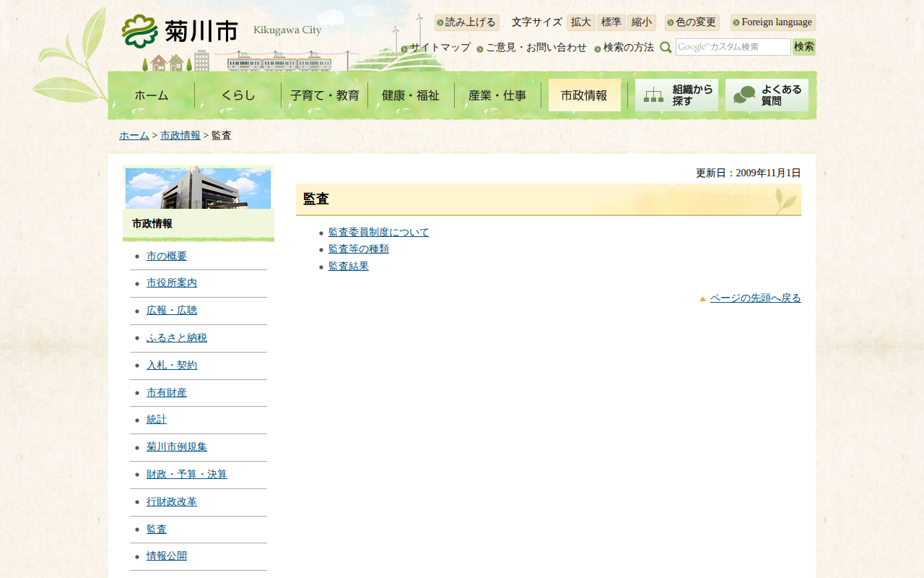Open 組織から探す organization chart button
The width and height of the screenshot is (924, 578).
tap(676, 95)
